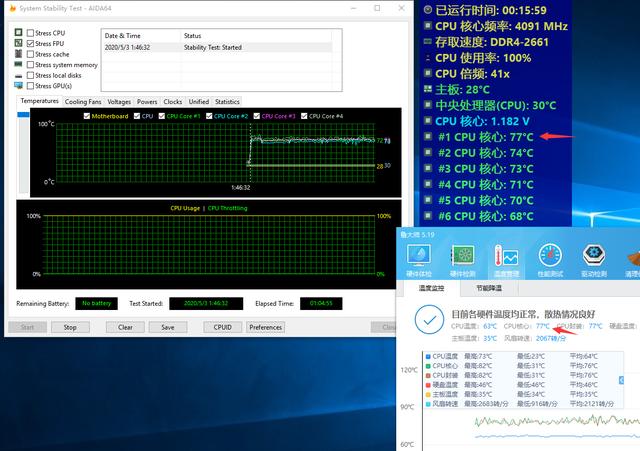This screenshot has width=640, height=451.
Task: Click the icon beside #1 CPU 核心 row
Action: coord(428,136)
